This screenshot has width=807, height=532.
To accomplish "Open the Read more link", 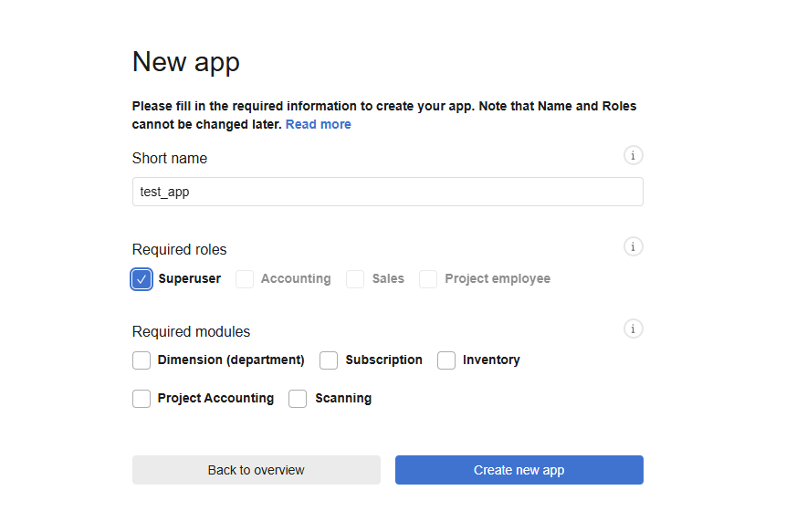I will click(318, 124).
